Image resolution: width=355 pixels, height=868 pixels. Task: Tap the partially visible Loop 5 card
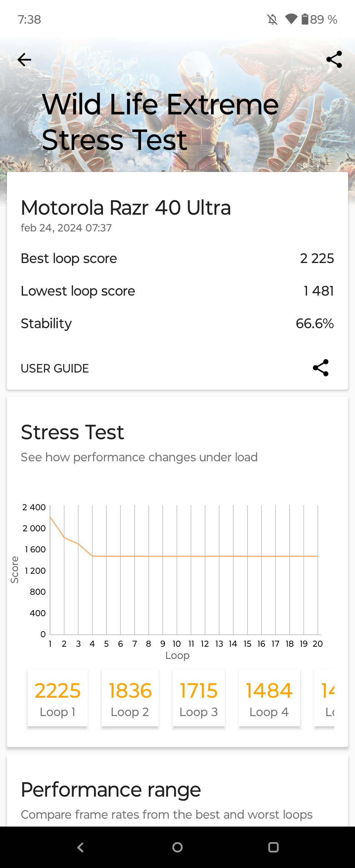tap(324, 697)
